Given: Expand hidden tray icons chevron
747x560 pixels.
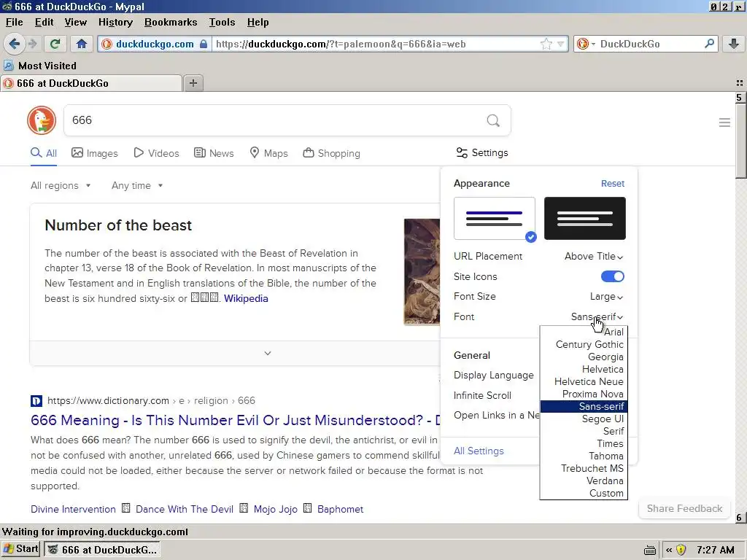Looking at the screenshot, I should (669, 550).
